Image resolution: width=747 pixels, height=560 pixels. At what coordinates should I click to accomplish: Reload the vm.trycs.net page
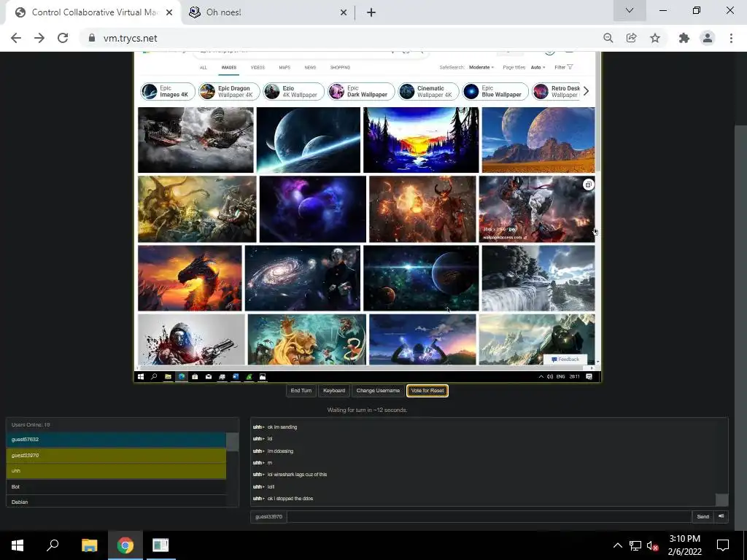click(x=63, y=38)
